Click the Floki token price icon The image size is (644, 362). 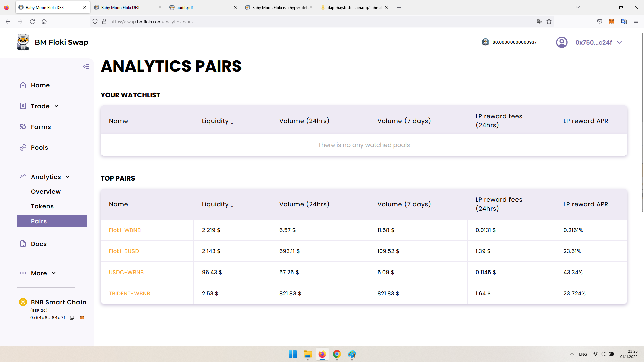485,42
